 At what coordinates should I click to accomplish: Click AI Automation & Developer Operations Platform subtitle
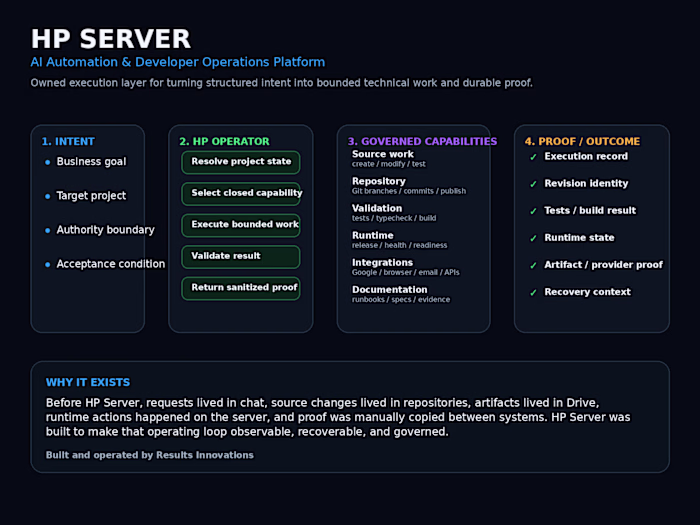click(178, 62)
